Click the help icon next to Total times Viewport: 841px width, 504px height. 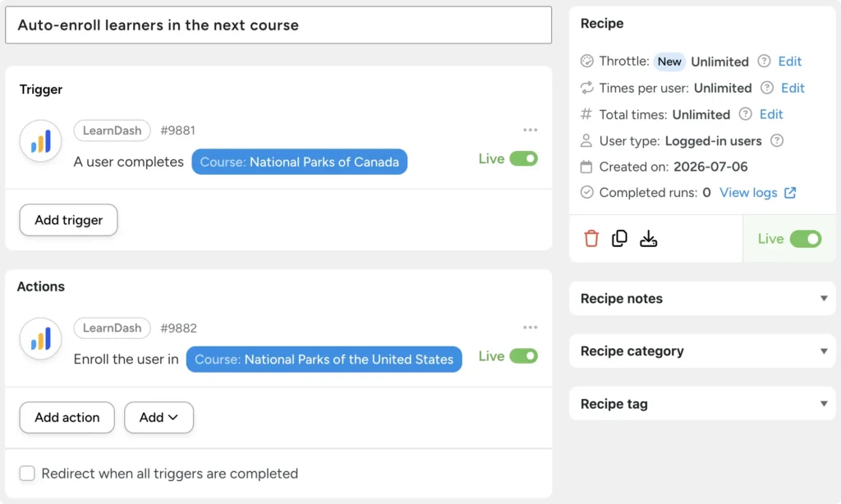coord(745,113)
